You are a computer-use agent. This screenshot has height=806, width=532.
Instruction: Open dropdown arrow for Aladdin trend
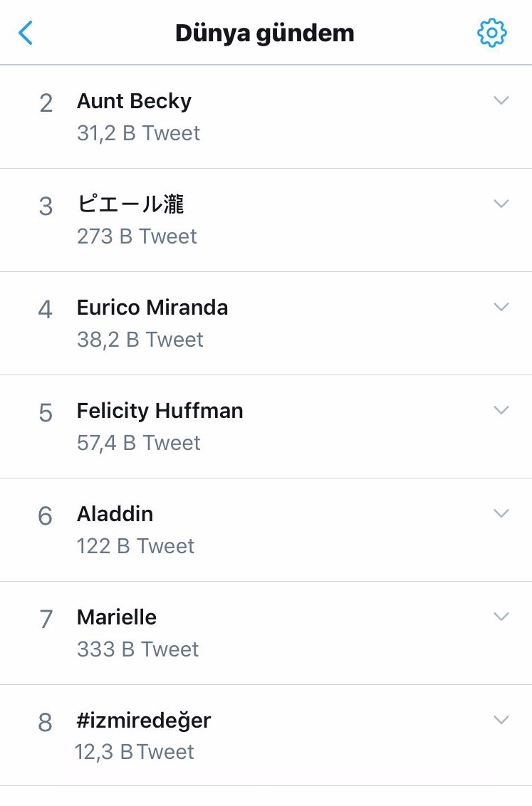(x=501, y=514)
